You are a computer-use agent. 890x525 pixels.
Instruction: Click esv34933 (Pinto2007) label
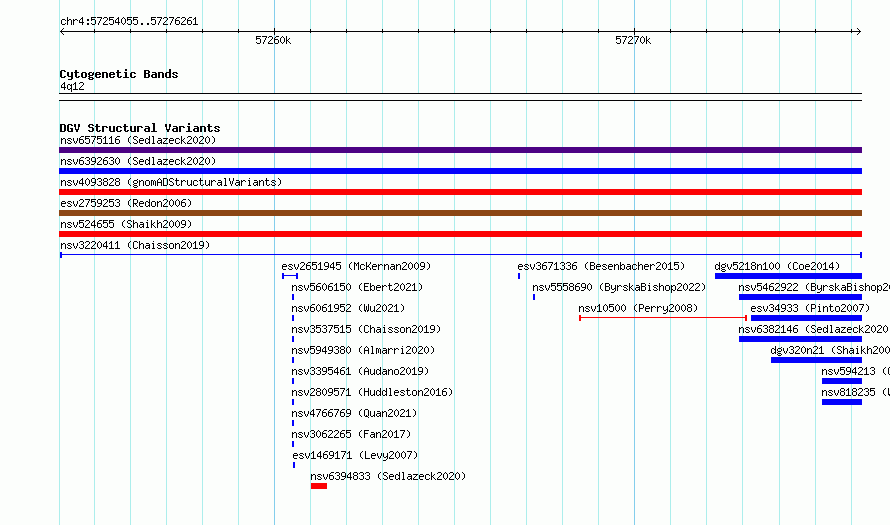coord(810,308)
